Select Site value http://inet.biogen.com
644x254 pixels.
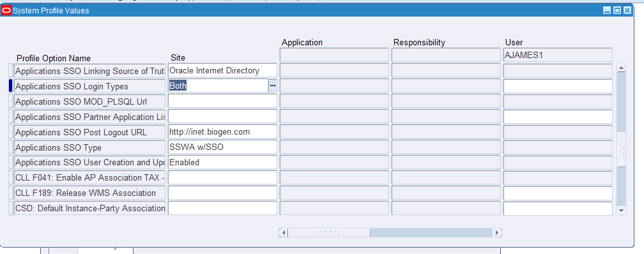click(x=222, y=132)
